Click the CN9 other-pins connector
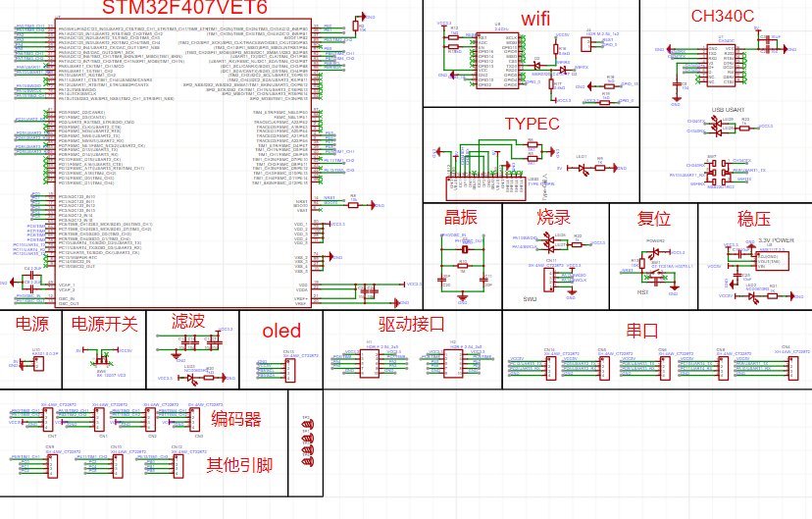The image size is (812, 519). click(x=52, y=466)
